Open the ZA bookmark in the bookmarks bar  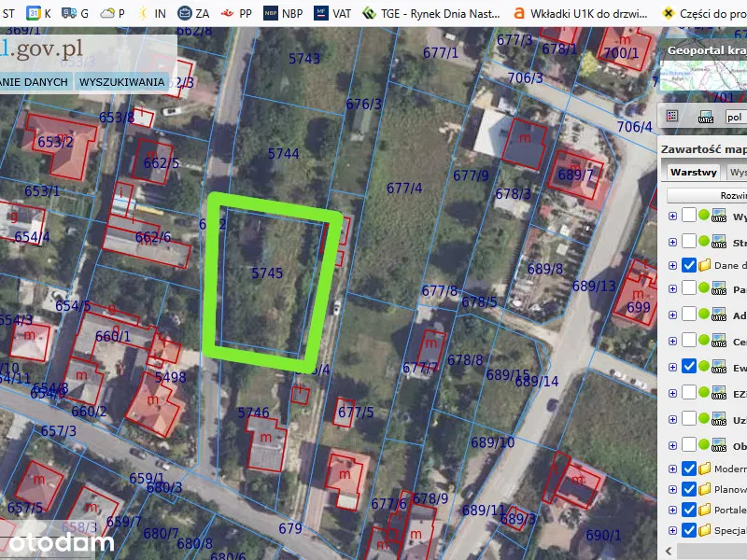coord(193,13)
